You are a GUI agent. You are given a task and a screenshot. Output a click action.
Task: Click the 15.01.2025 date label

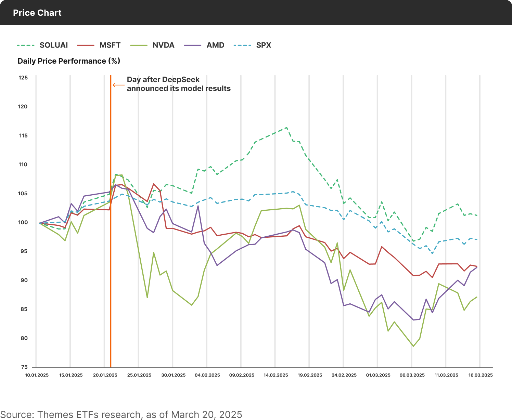coord(71,375)
